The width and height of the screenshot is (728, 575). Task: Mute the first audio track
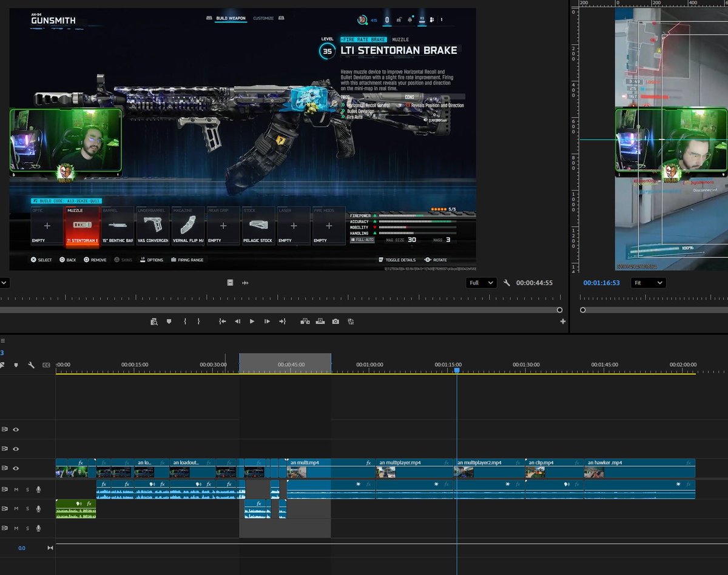16,489
